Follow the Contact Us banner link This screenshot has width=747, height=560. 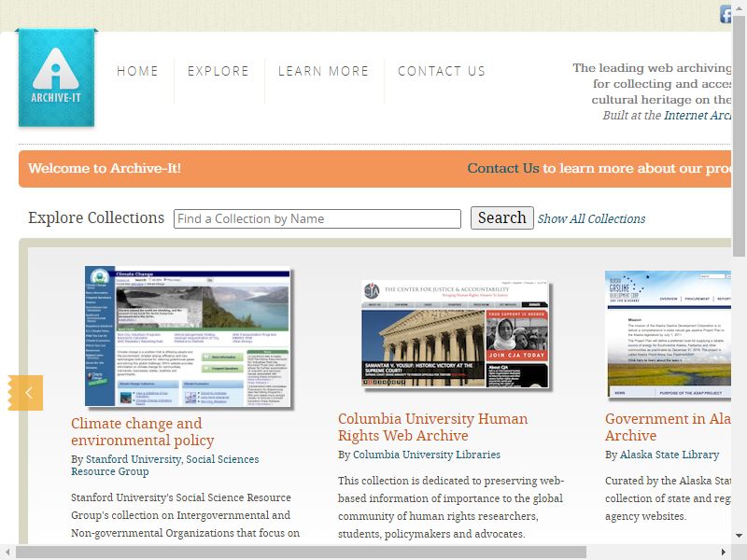pyautogui.click(x=503, y=168)
